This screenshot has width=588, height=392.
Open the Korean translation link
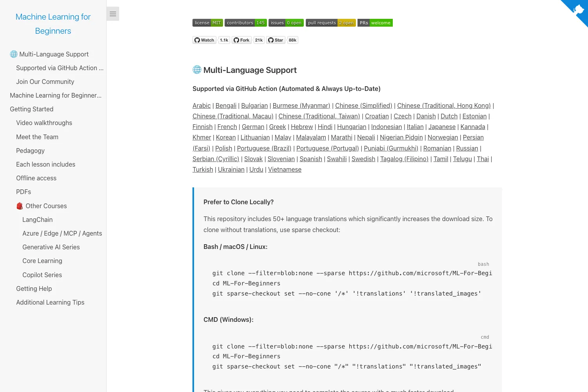226,137
